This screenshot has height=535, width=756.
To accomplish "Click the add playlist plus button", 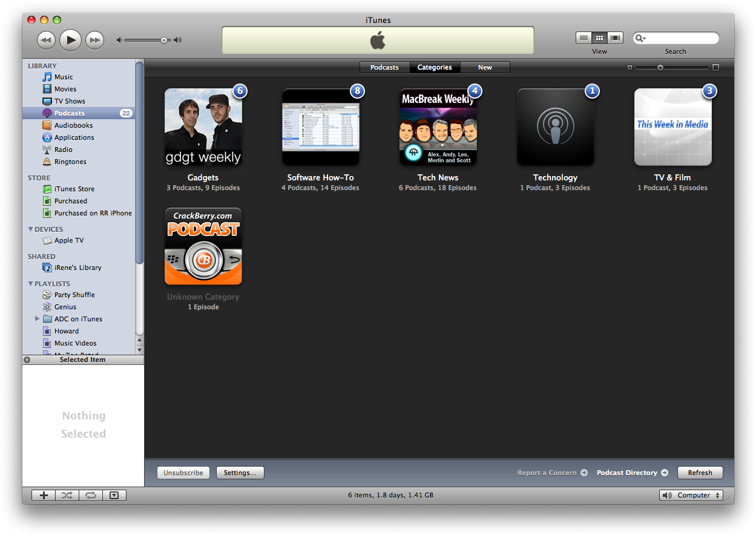I will (x=44, y=495).
